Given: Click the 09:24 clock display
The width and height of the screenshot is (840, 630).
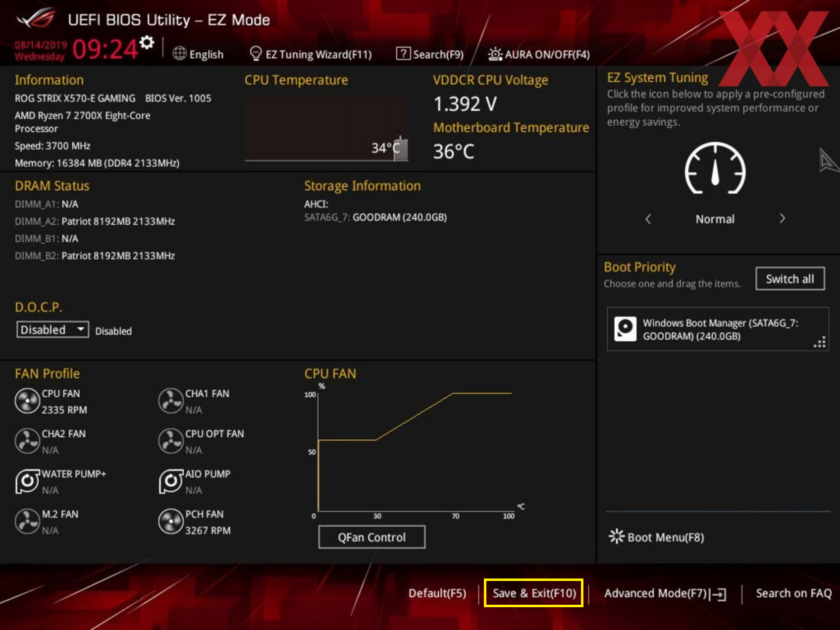Looking at the screenshot, I should 105,50.
